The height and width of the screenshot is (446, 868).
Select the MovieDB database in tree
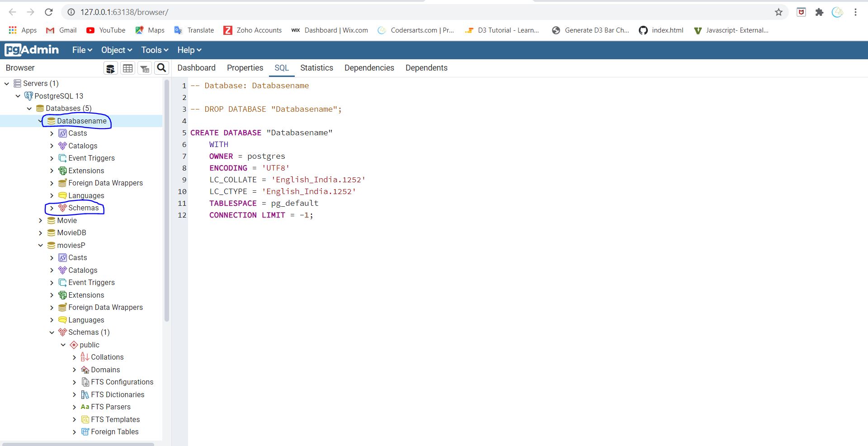coord(71,232)
